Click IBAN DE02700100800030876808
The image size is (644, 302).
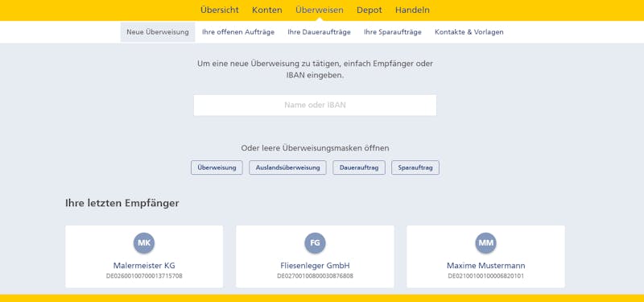click(x=315, y=276)
